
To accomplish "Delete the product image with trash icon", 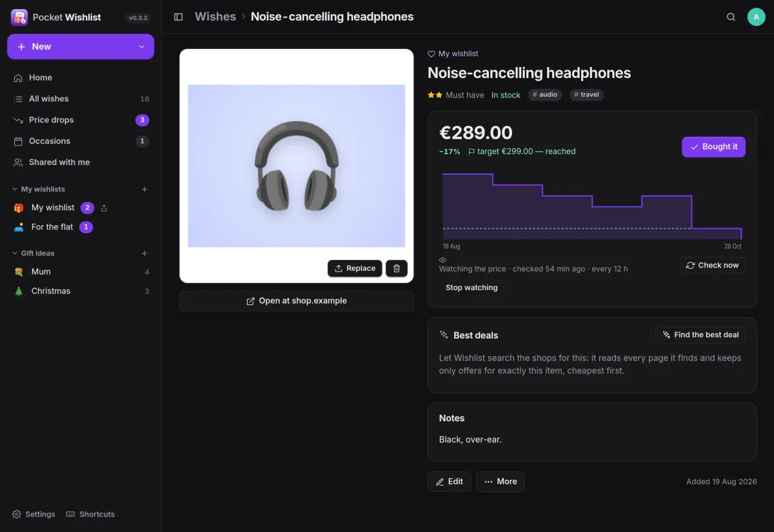I will point(397,268).
